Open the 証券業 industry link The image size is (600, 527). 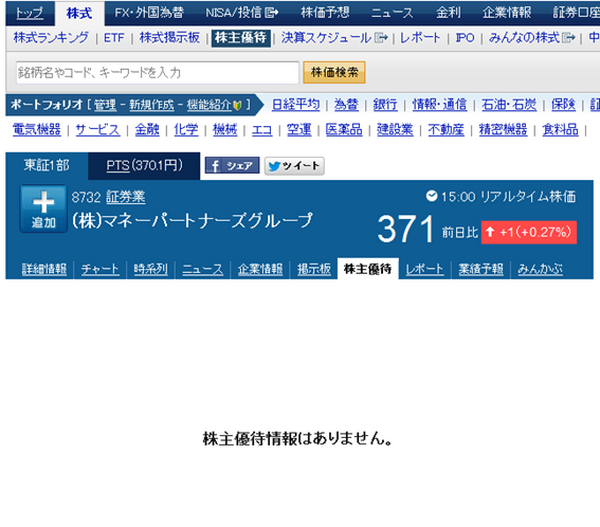(126, 197)
